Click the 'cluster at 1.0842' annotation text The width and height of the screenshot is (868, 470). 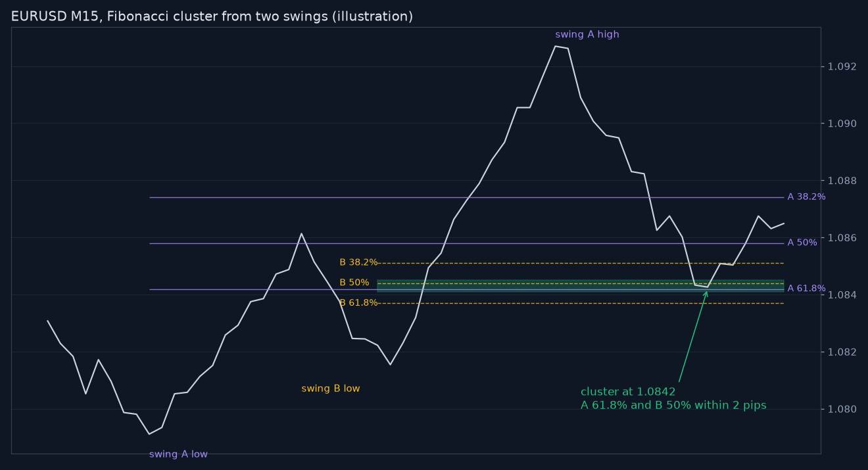tap(628, 392)
